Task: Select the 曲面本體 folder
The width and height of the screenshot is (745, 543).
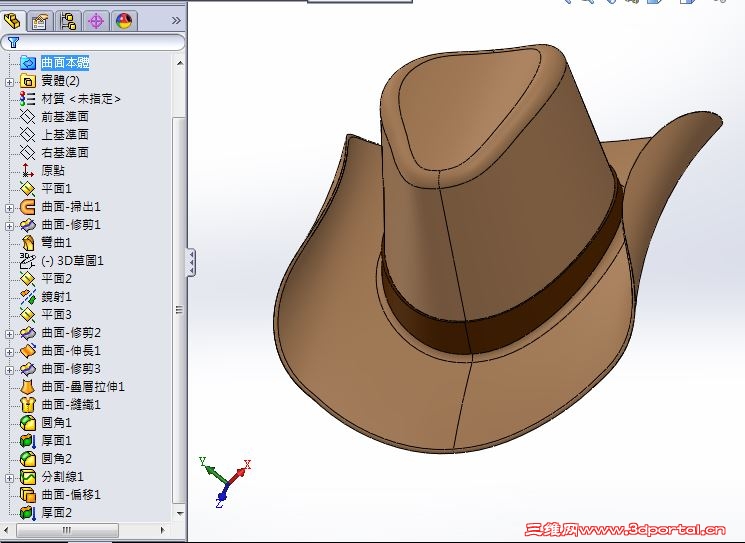Action: point(65,62)
